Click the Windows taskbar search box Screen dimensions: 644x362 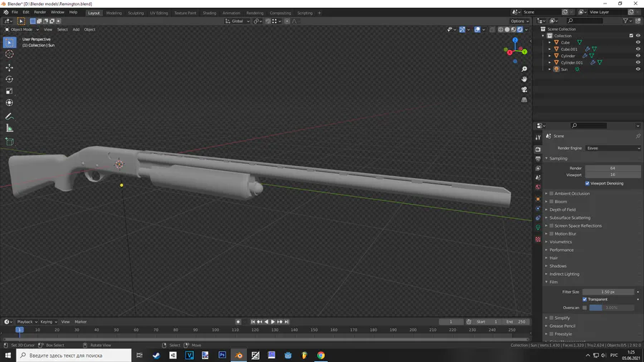click(74, 356)
